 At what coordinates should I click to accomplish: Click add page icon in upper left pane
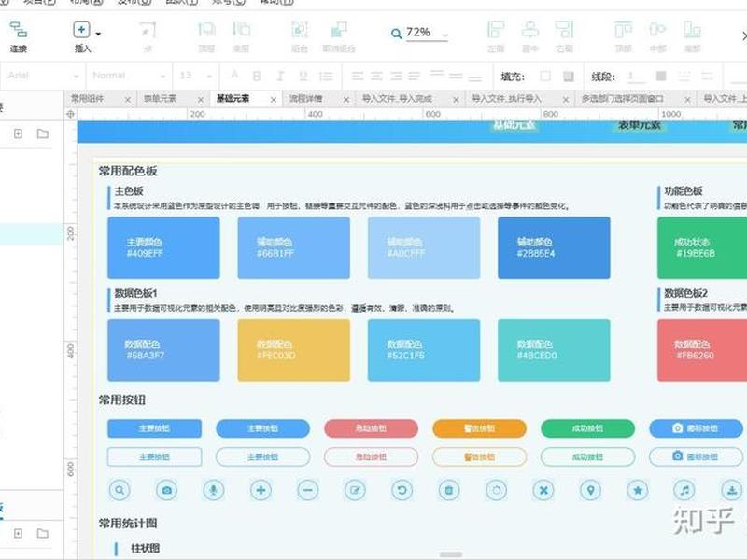click(18, 133)
